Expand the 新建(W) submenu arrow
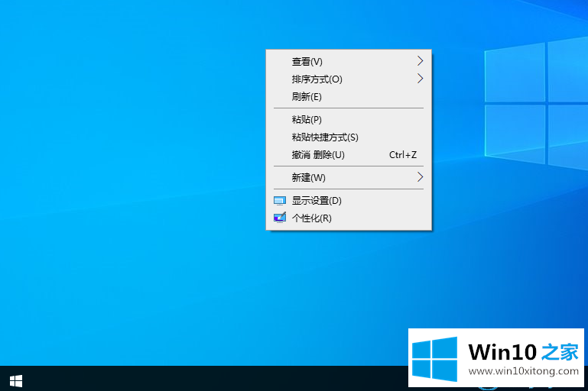 click(x=420, y=177)
